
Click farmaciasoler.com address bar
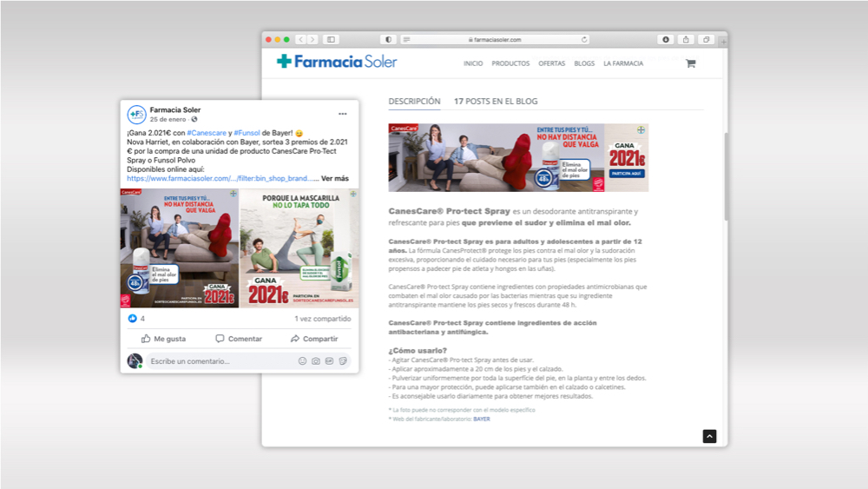[495, 39]
